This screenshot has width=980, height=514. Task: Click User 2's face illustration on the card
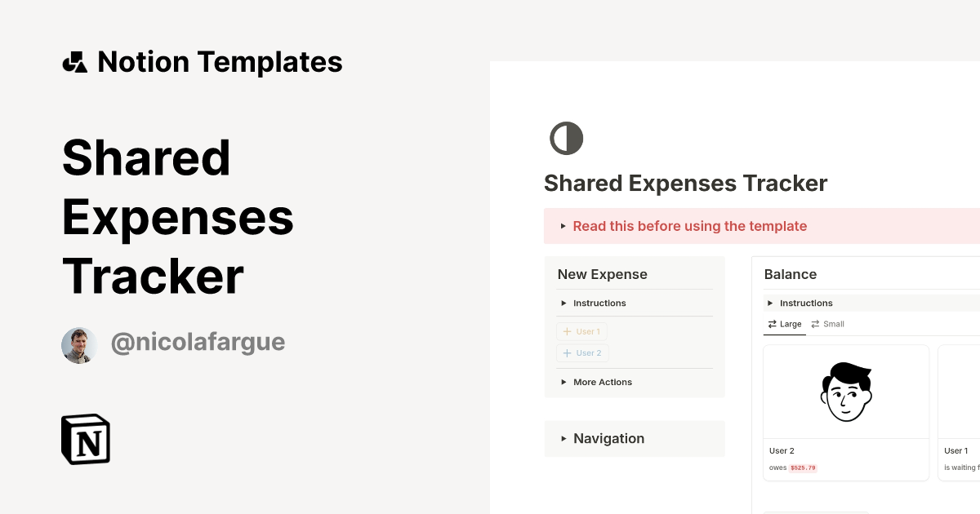[x=845, y=392]
